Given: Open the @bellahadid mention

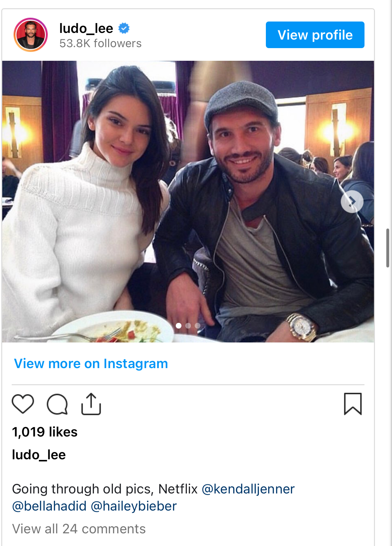Looking at the screenshot, I should 49,506.
